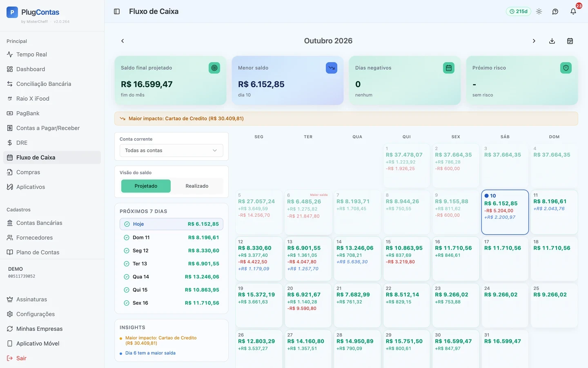Open Configurações in sidebar

pyautogui.click(x=52, y=314)
